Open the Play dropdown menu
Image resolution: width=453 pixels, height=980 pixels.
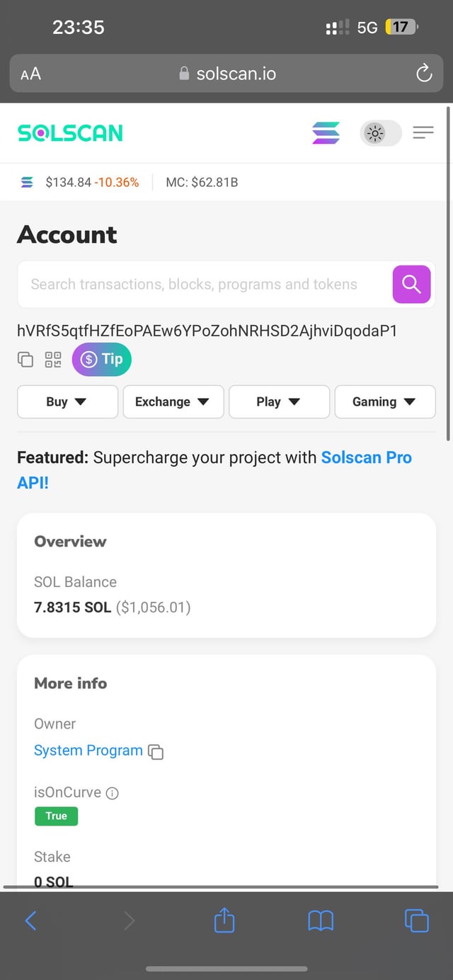(x=279, y=401)
